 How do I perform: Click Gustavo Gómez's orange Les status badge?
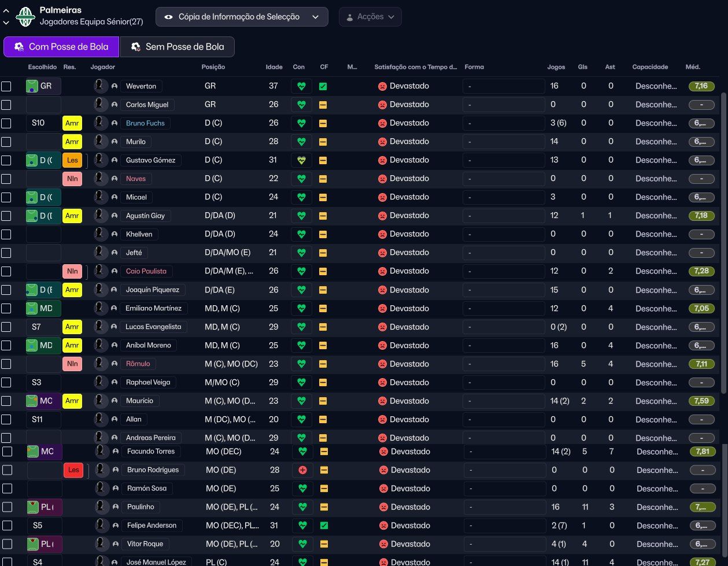pos(72,160)
